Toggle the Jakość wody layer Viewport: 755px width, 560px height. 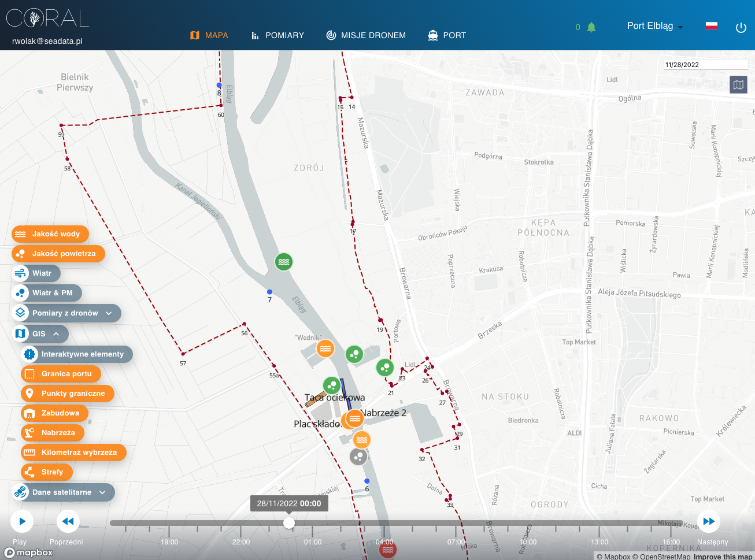50,234
